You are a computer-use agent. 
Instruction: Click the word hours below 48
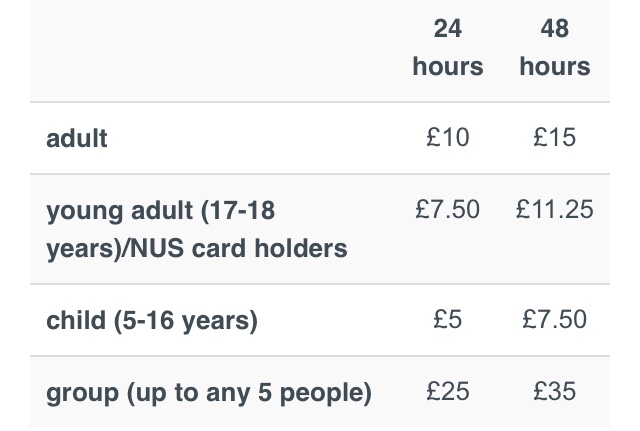point(555,67)
